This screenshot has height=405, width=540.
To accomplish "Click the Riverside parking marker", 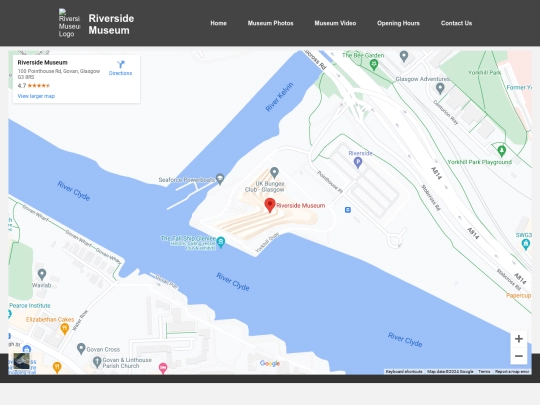I will point(358,162).
